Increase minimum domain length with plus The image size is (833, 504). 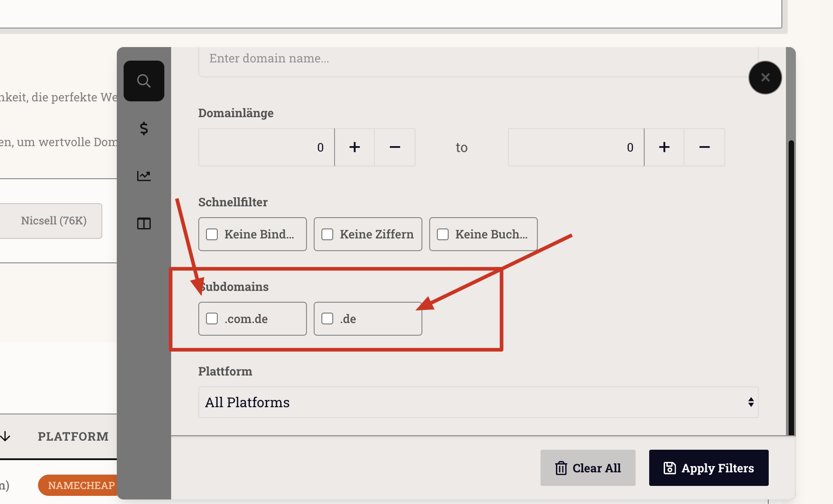[354, 147]
